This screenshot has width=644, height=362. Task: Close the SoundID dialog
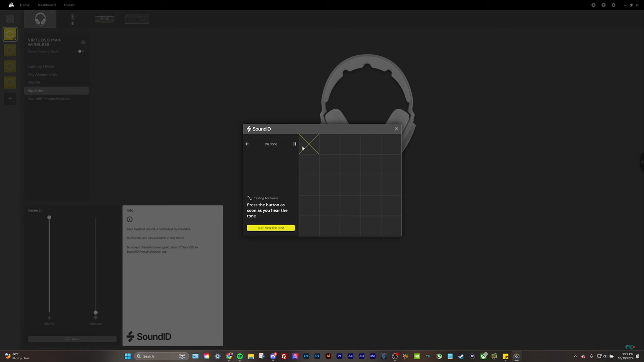click(x=396, y=129)
